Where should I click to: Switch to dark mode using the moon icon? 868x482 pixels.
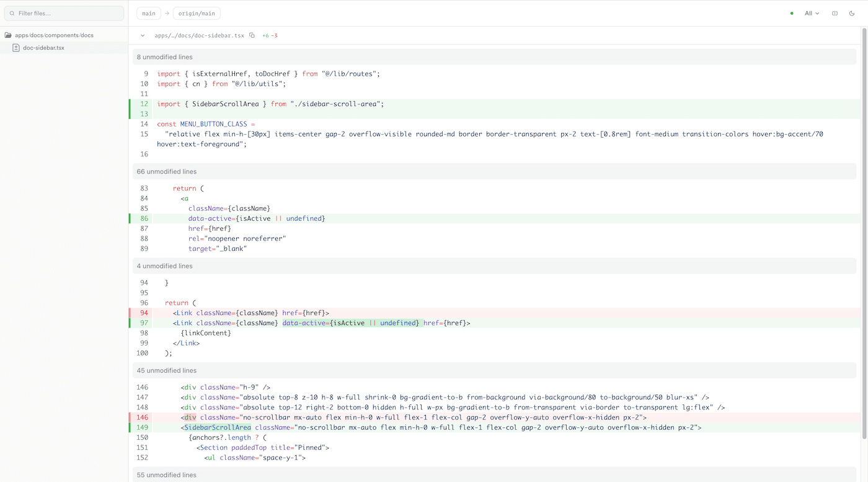[852, 12]
